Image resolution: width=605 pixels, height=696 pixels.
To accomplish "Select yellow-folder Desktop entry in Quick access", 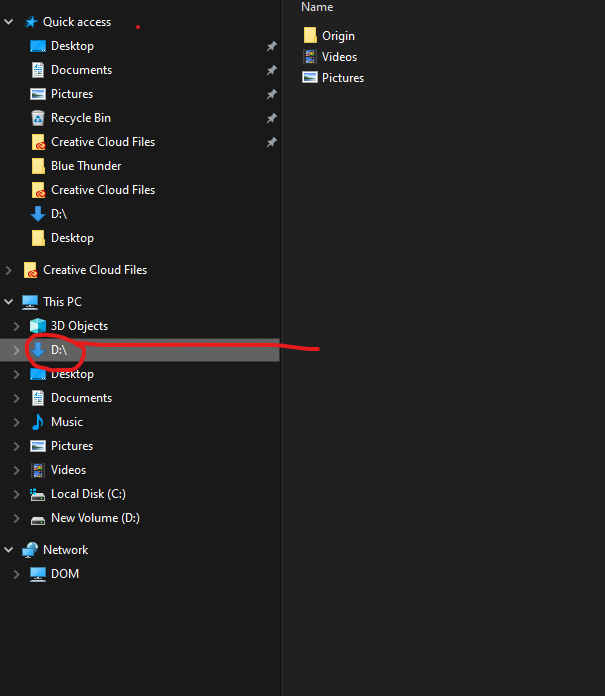I will point(72,238).
